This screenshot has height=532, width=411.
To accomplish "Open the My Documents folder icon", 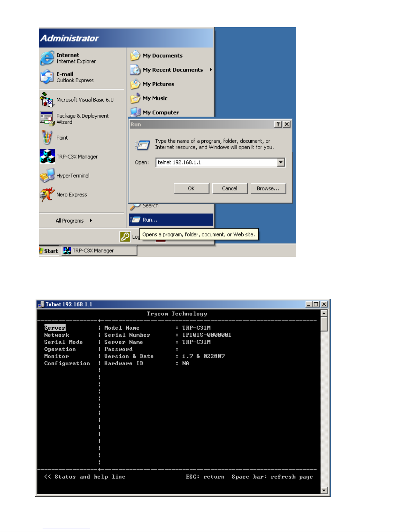I will [135, 55].
